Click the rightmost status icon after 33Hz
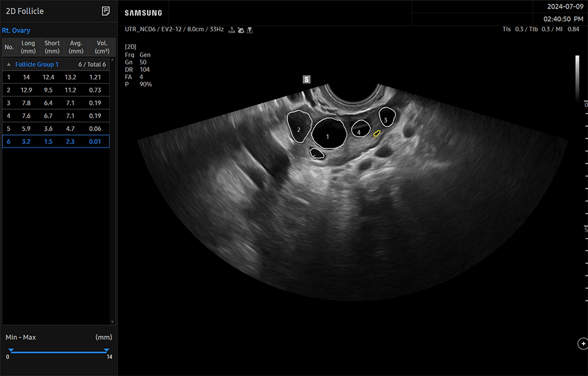The height and width of the screenshot is (376, 588). (x=250, y=29)
